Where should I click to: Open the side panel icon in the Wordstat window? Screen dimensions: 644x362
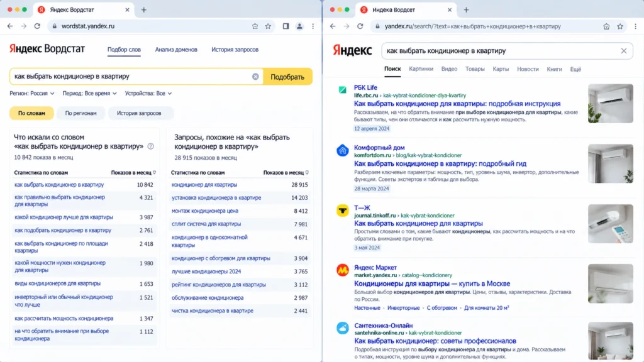coord(286,26)
